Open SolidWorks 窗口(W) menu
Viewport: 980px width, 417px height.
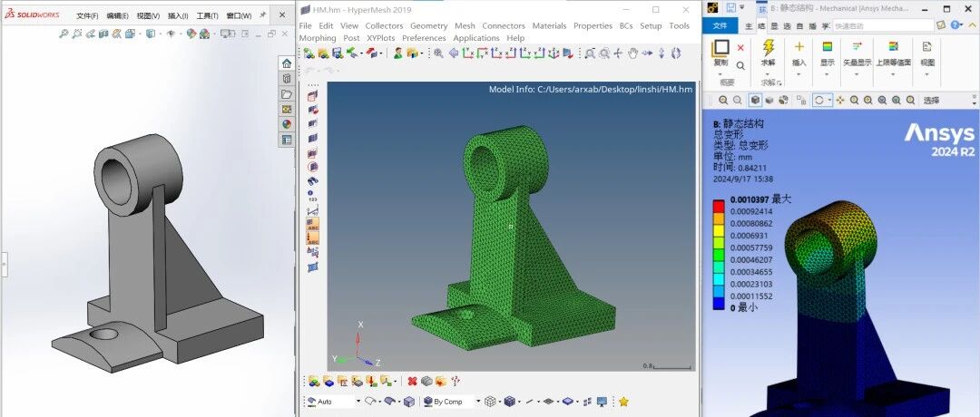pyautogui.click(x=239, y=15)
